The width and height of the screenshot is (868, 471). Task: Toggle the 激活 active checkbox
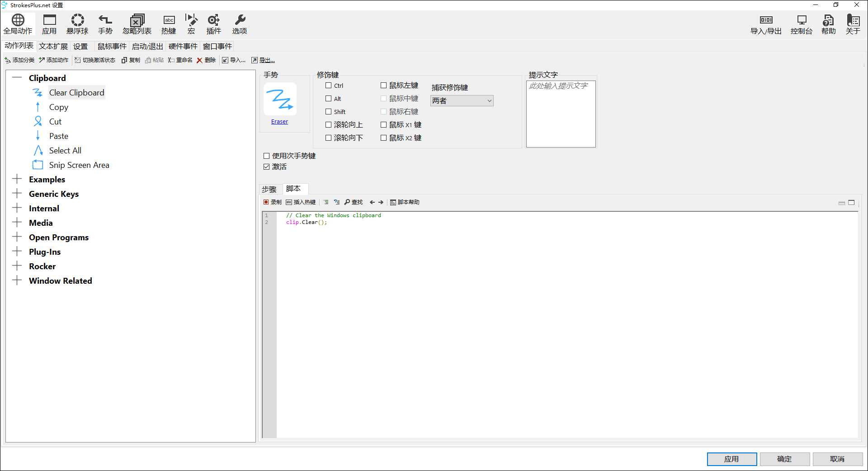[267, 167]
